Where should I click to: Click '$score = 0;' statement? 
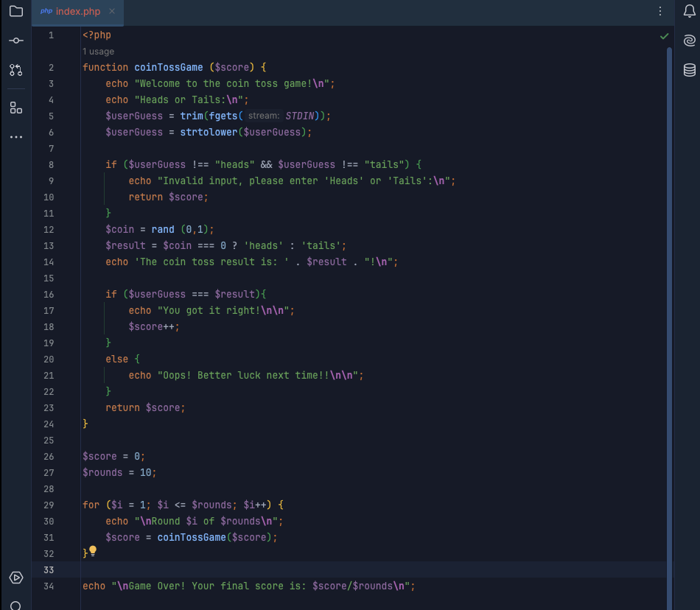pos(113,457)
